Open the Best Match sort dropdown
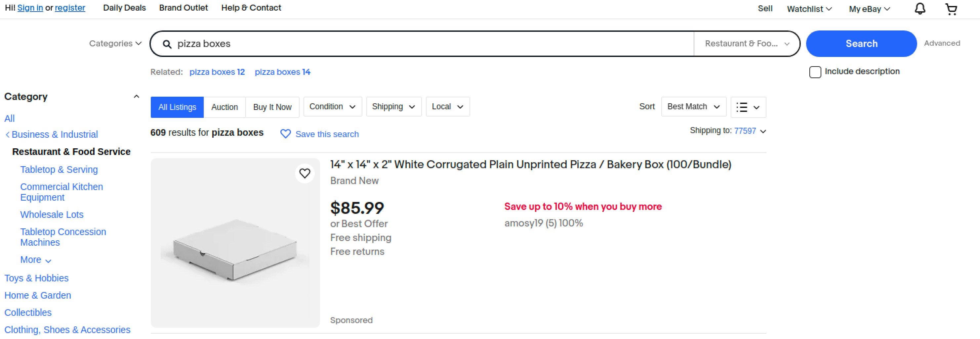Viewport: 980px width, 339px height. click(x=693, y=107)
